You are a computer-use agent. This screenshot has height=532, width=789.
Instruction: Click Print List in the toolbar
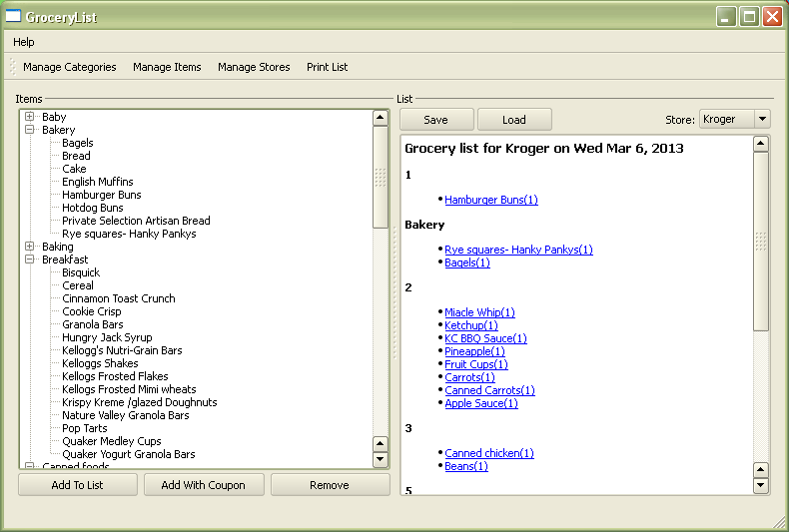click(x=327, y=67)
